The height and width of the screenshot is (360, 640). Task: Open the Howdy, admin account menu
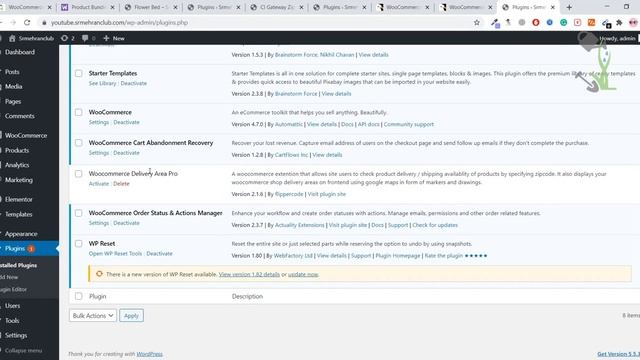[618, 38]
